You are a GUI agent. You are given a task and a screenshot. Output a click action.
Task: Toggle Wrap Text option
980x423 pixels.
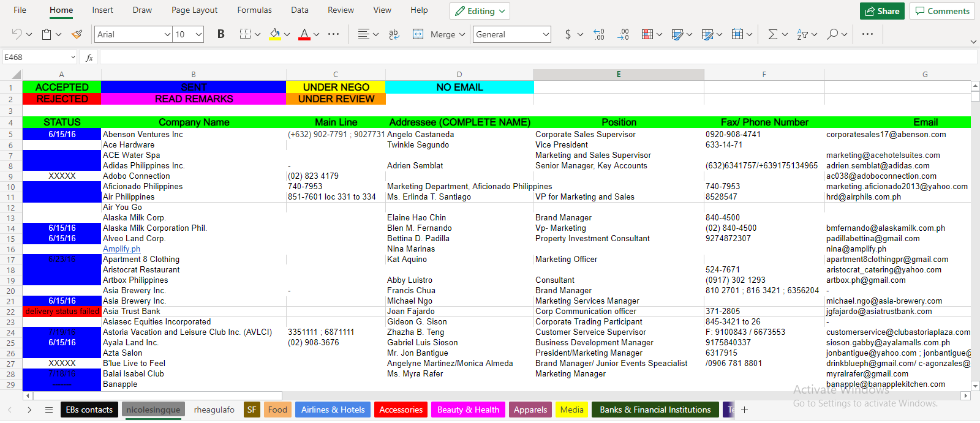pos(394,34)
